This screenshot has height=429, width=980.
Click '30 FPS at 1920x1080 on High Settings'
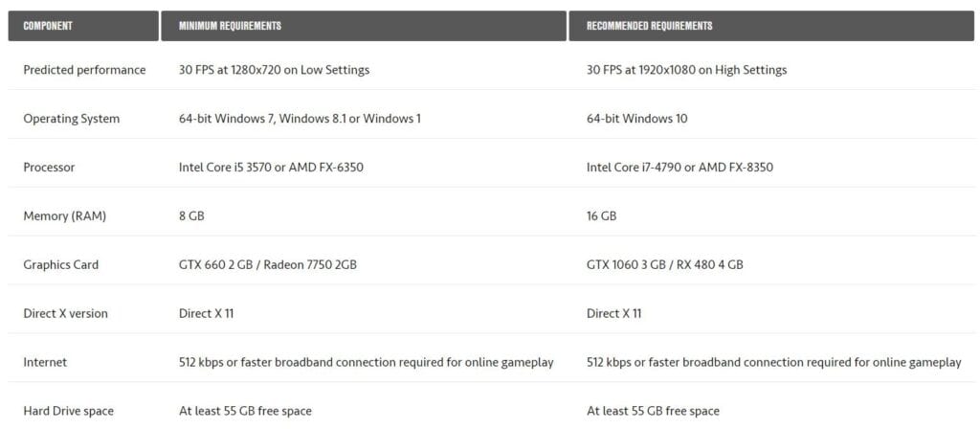click(x=686, y=70)
